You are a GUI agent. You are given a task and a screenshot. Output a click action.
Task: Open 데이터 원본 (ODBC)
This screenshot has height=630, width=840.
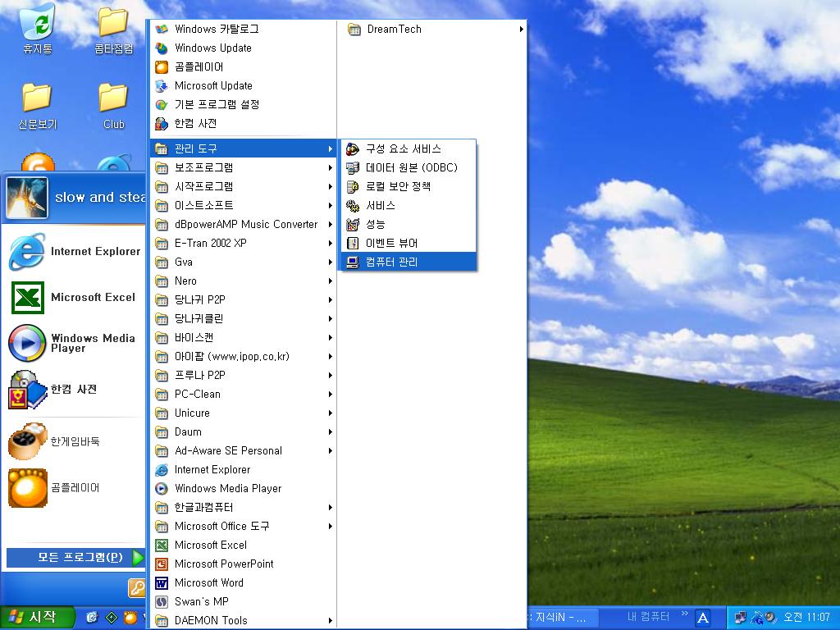(x=409, y=167)
